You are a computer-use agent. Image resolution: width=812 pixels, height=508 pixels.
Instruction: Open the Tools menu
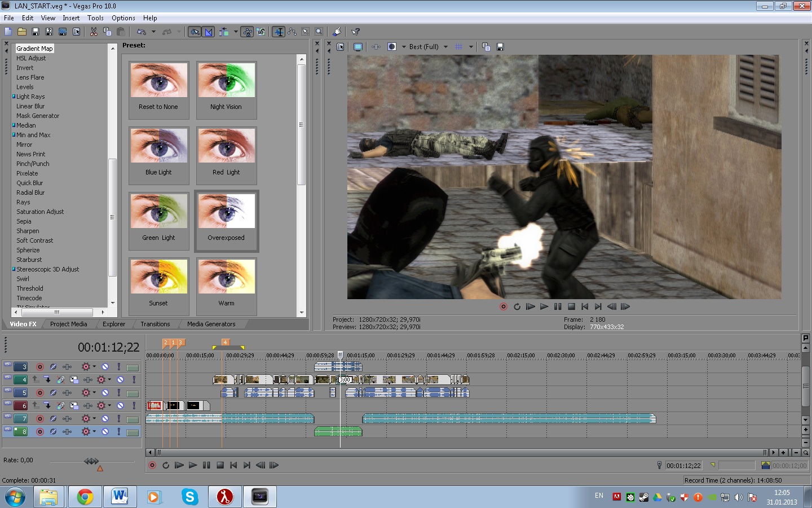point(95,18)
